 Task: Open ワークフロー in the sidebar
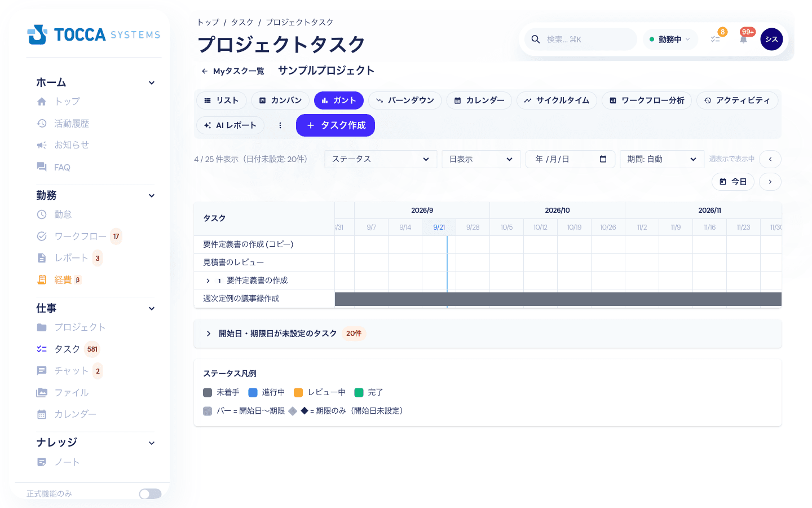79,237
